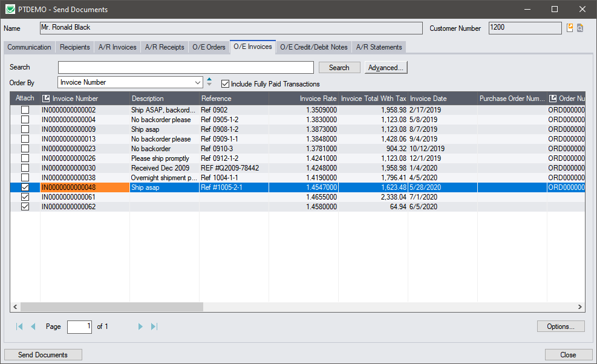Click the Send Documents button
Image resolution: width=597 pixels, height=364 pixels.
[x=43, y=355]
